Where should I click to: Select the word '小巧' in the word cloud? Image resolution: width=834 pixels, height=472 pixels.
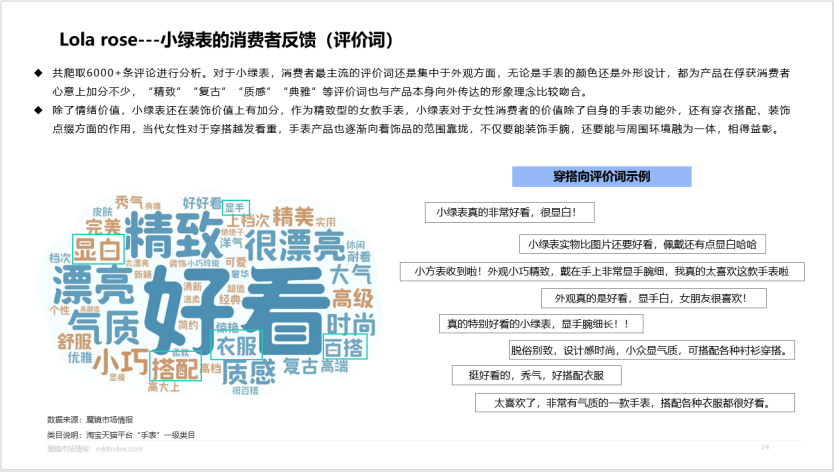coord(121,362)
